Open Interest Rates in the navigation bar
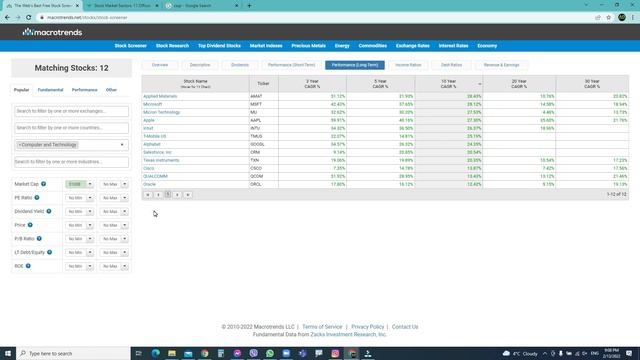The height and width of the screenshot is (360, 640). [x=453, y=46]
